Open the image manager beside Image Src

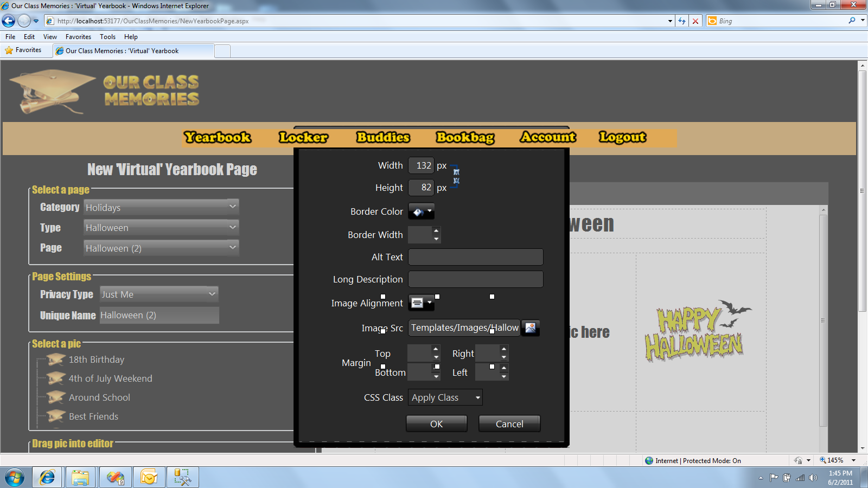[531, 328]
